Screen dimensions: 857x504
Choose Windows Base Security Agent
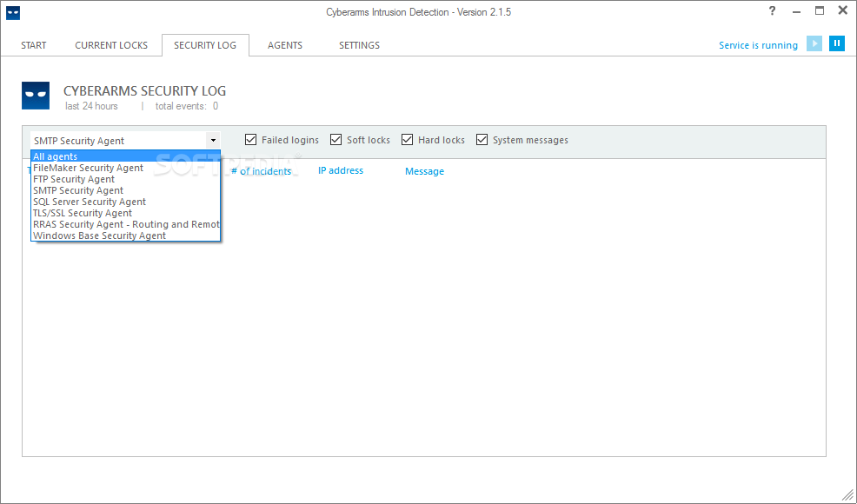[x=126, y=235]
